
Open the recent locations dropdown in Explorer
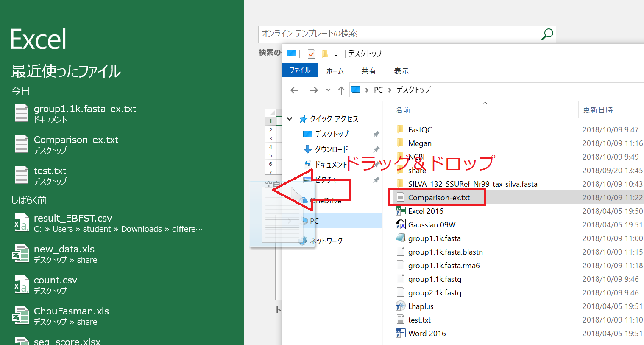328,90
